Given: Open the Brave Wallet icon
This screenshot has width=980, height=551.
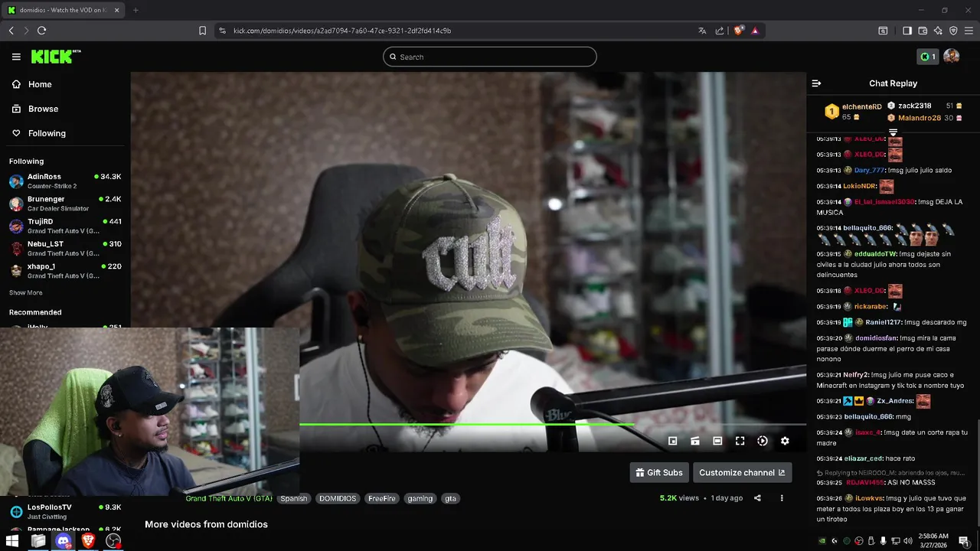Looking at the screenshot, I should [923, 31].
